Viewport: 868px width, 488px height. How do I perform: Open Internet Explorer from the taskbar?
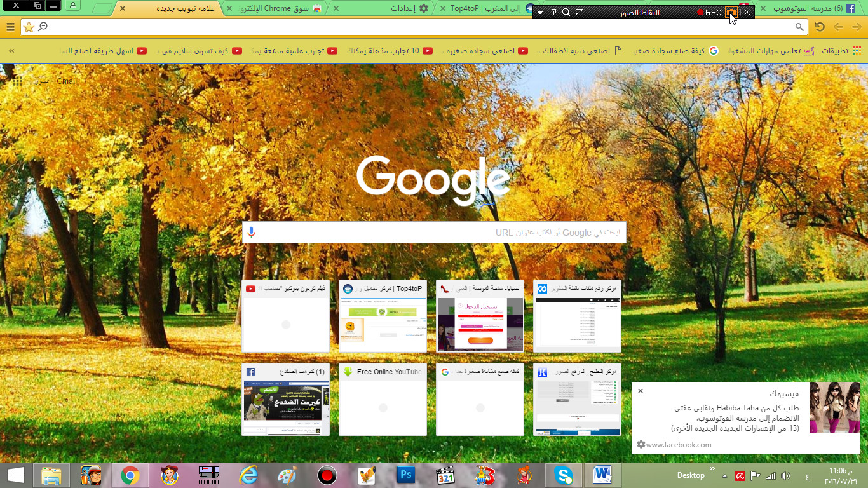248,475
